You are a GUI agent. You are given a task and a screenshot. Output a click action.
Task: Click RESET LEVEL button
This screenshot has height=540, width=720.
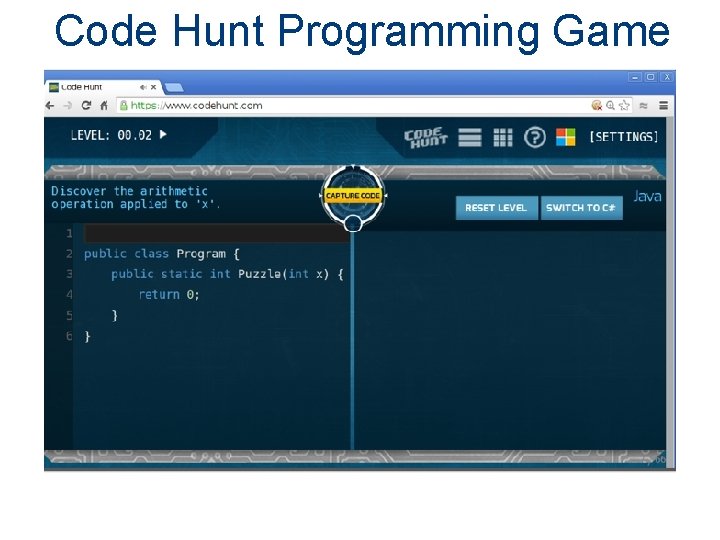click(496, 208)
